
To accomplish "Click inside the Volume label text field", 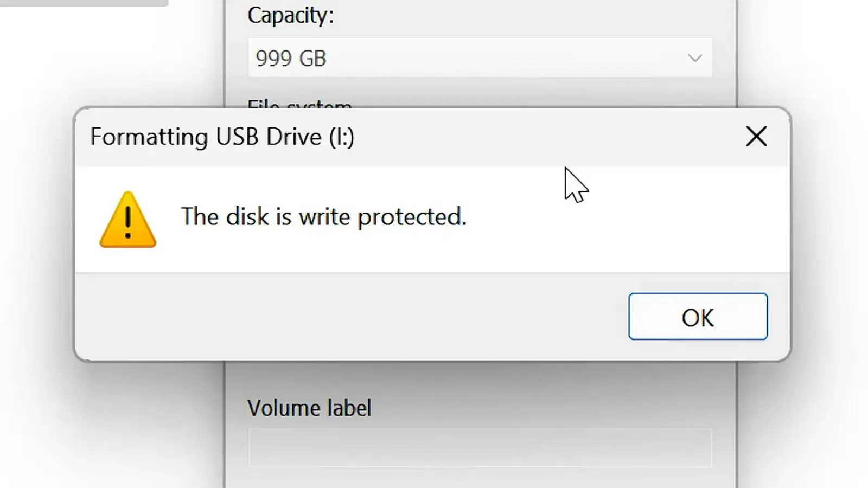I will pos(480,448).
